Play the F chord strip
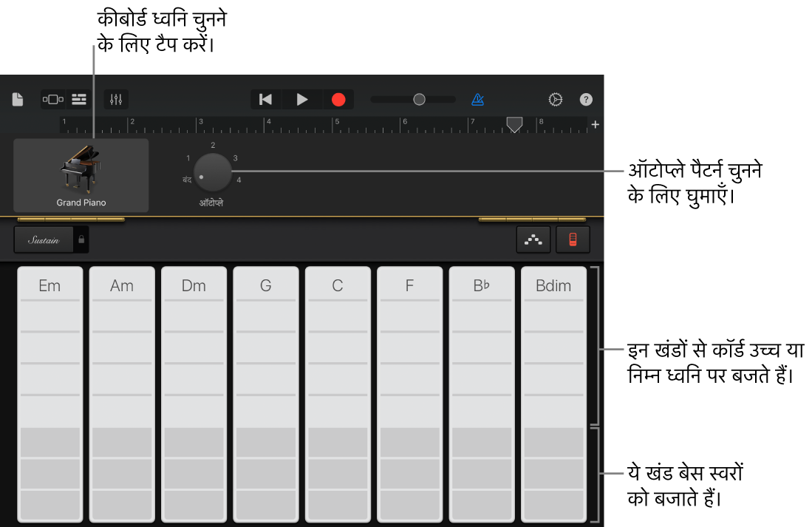The image size is (812, 527). [409, 394]
